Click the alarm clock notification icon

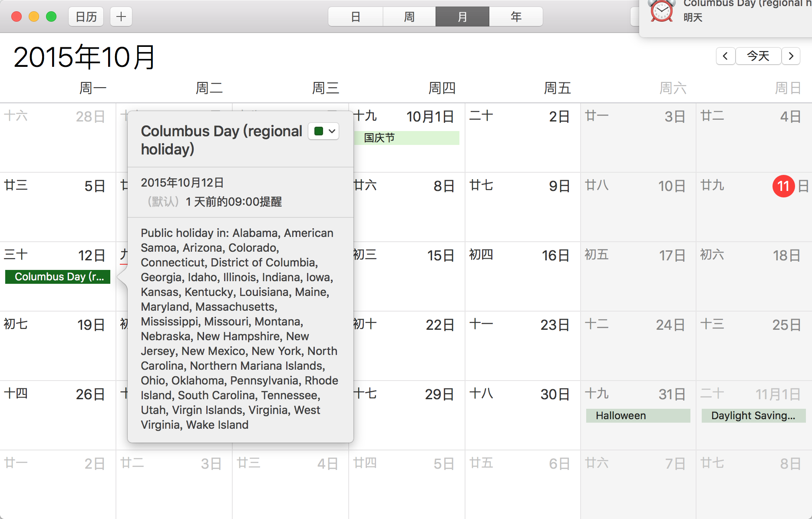[661, 11]
